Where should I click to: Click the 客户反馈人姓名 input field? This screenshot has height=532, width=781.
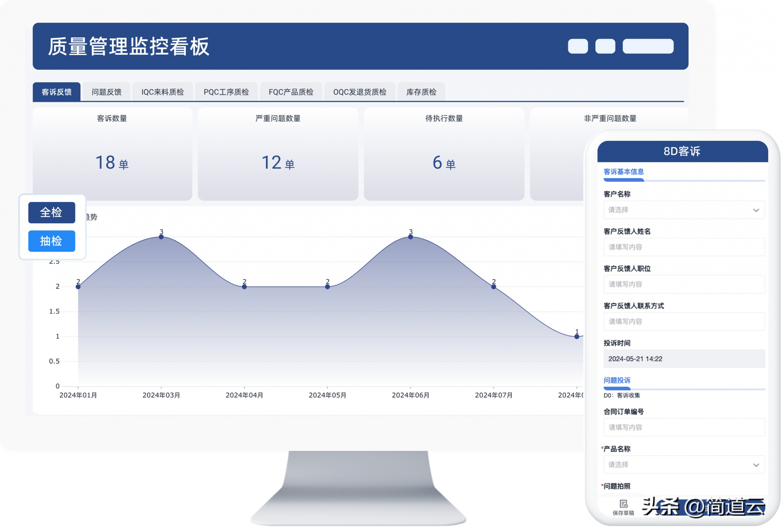[684, 247]
